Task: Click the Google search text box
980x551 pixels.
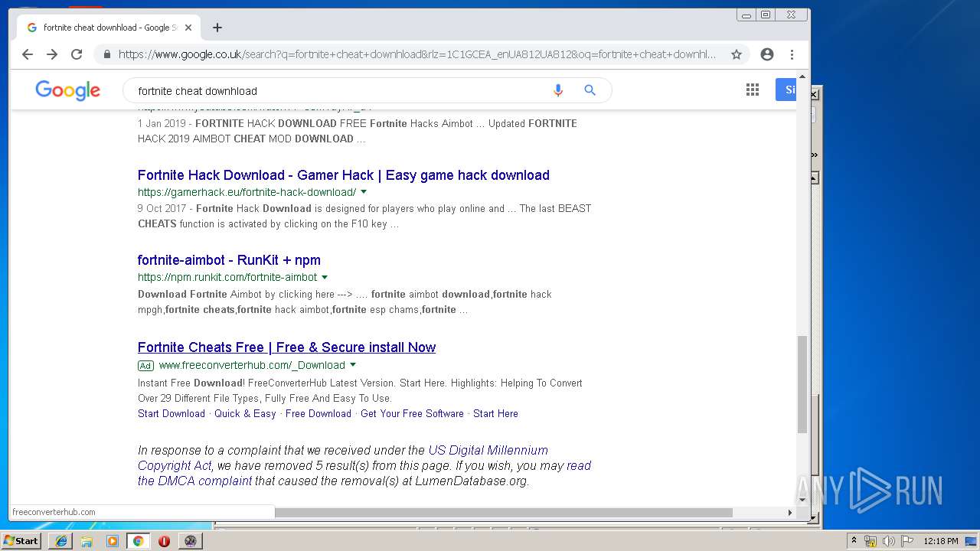Action: click(x=337, y=90)
